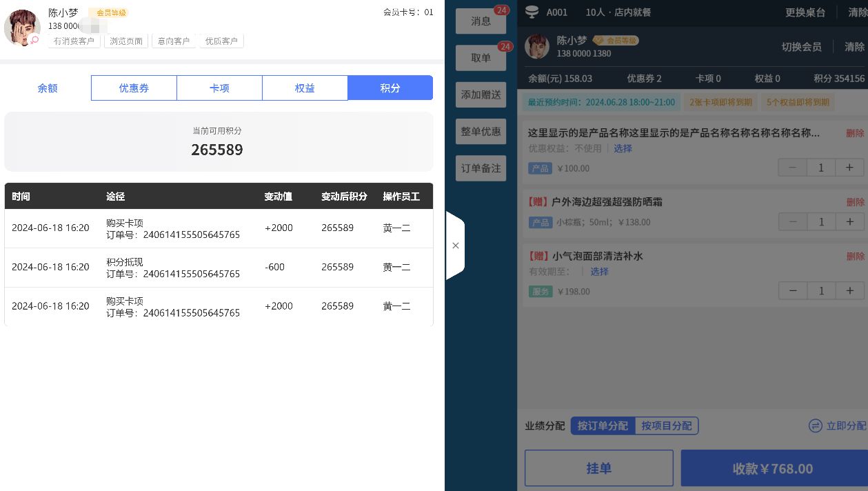
Task: Click the 途径 column header
Action: click(116, 197)
